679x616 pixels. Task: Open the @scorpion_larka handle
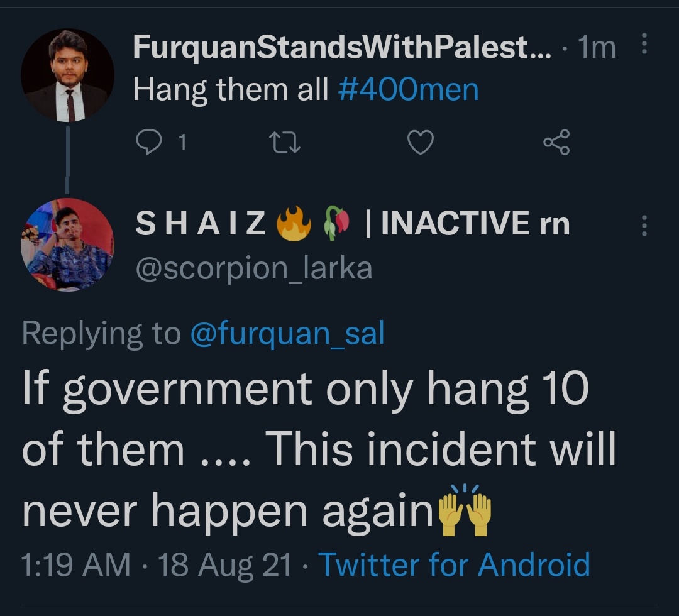point(254,269)
